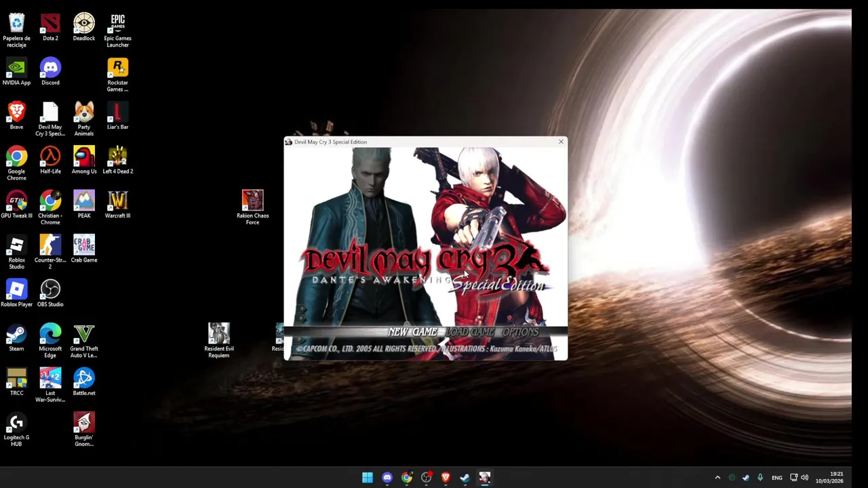The image size is (868, 488).
Task: Select the Roblox Player desktop icon
Action: point(16,293)
